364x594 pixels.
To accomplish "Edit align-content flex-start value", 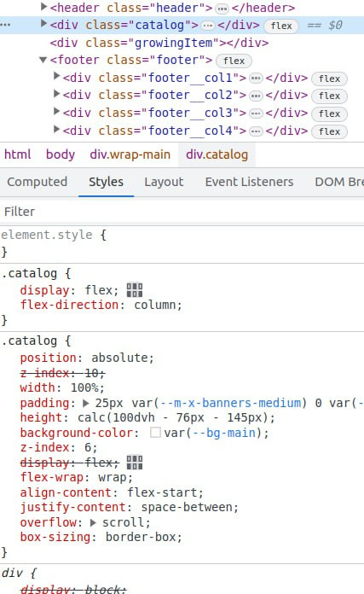I will [162, 492].
